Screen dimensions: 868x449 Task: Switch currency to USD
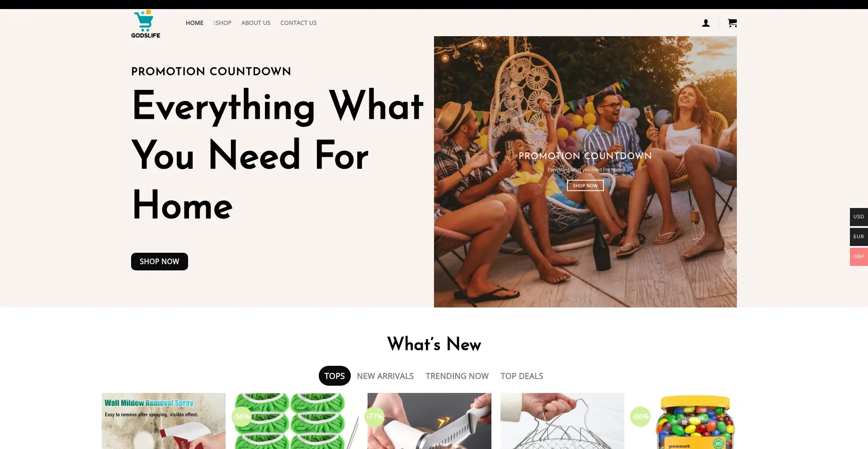(859, 217)
